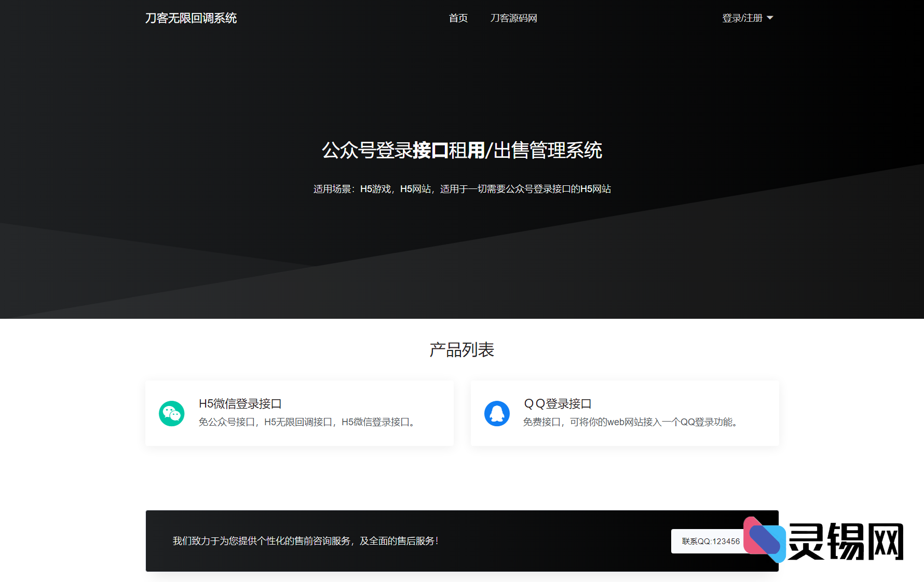This screenshot has width=924, height=582.
Task: Expand the 登录/注册 account menu
Action: point(748,18)
